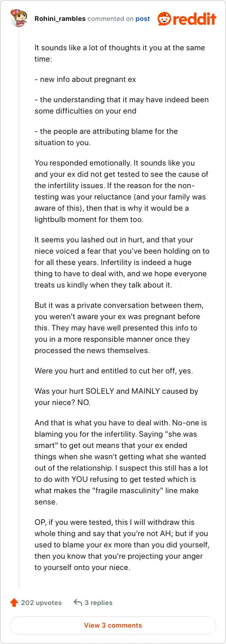Viewport: 226px width, 644px height.
Task: Click the orange upvote arrow icon
Action: [14, 603]
